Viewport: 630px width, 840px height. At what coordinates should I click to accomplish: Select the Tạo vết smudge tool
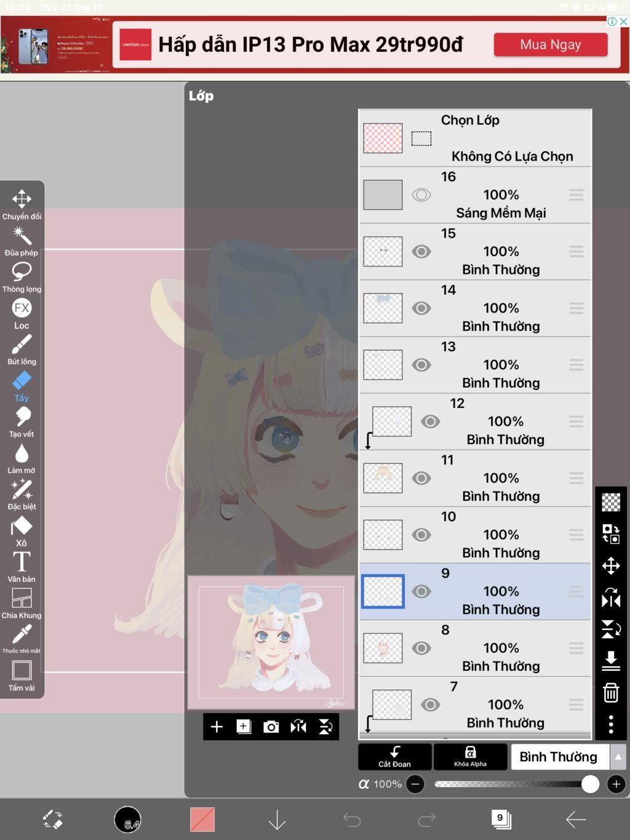pyautogui.click(x=22, y=422)
